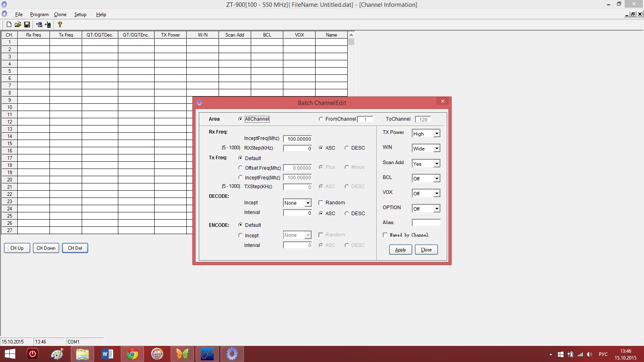Select Offset Freq(Mhz) Tx Freq option
644x362 pixels.
click(240, 167)
